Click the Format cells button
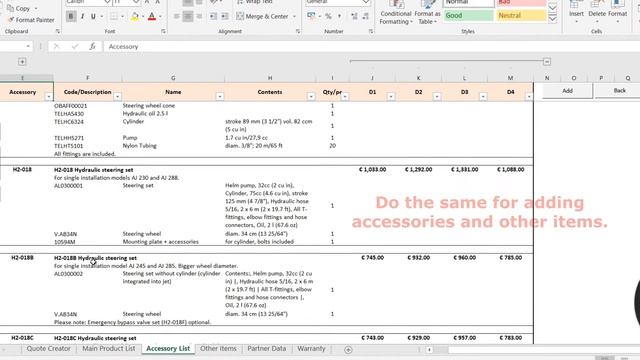Image resolution: width=640 pixels, height=360 pixels. point(617,12)
